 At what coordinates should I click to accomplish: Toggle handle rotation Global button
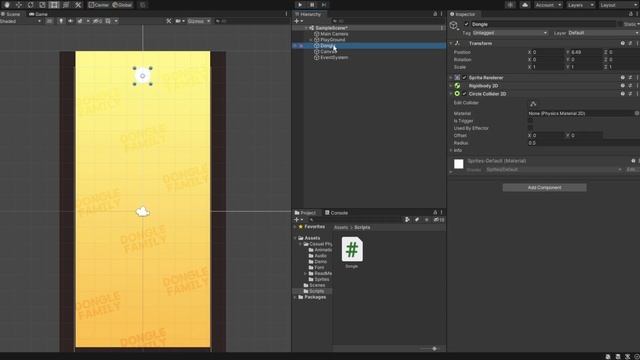pyautogui.click(x=122, y=5)
